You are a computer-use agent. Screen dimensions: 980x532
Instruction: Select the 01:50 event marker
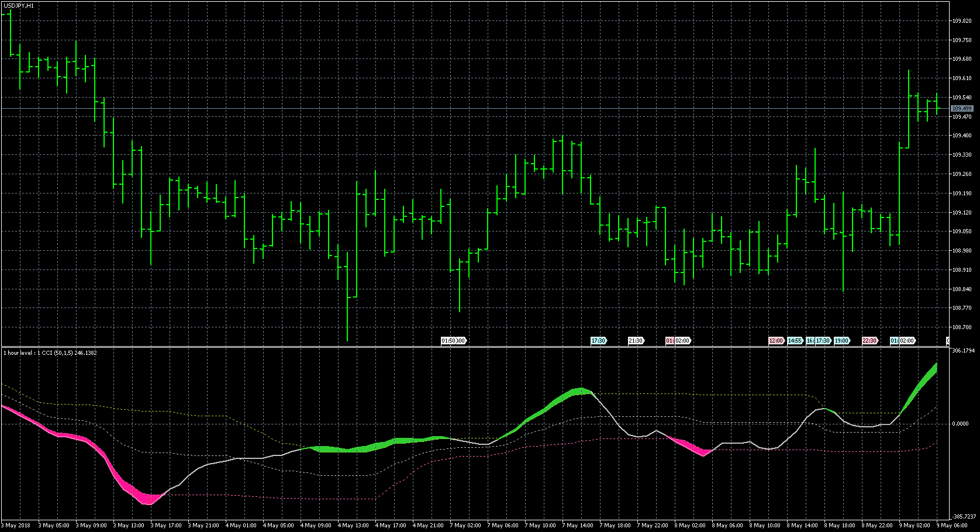pos(448,340)
